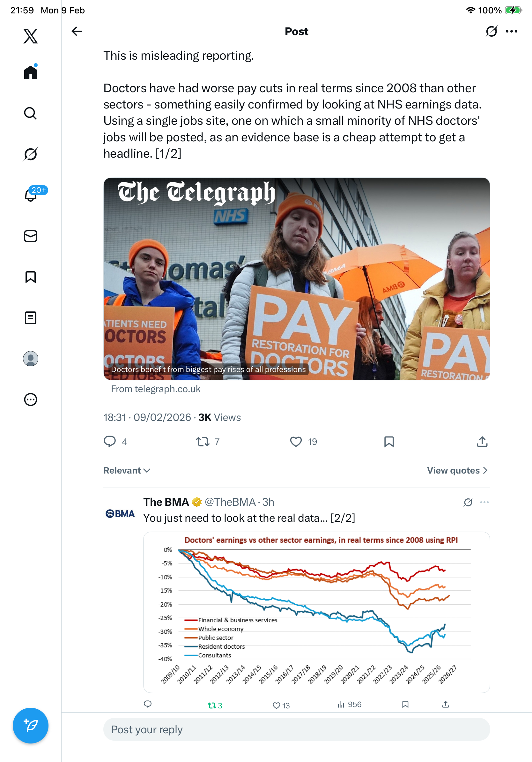This screenshot has width=532, height=762.
Task: Open Bookmarks in the sidebar
Action: 31,277
